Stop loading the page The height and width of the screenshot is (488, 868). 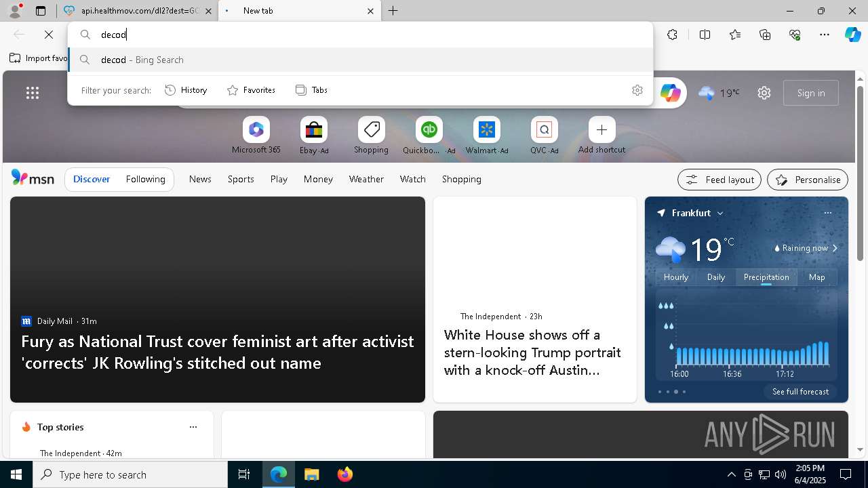point(49,35)
